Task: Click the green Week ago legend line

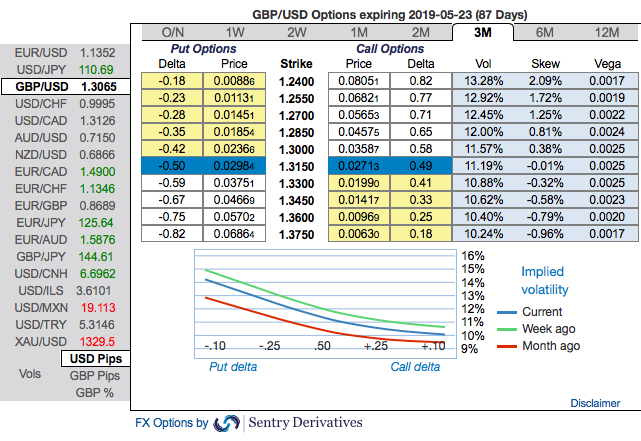Action: (507, 329)
